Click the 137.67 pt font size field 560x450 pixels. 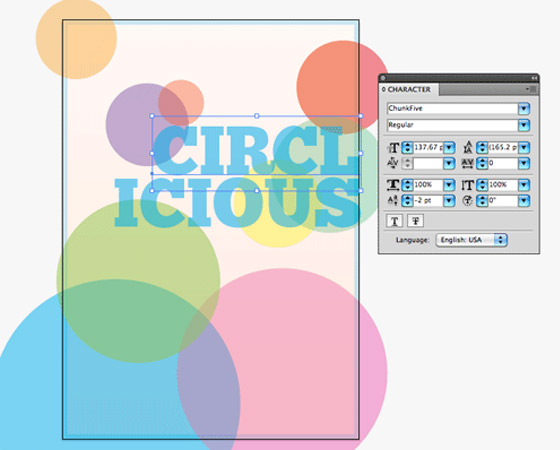428,148
